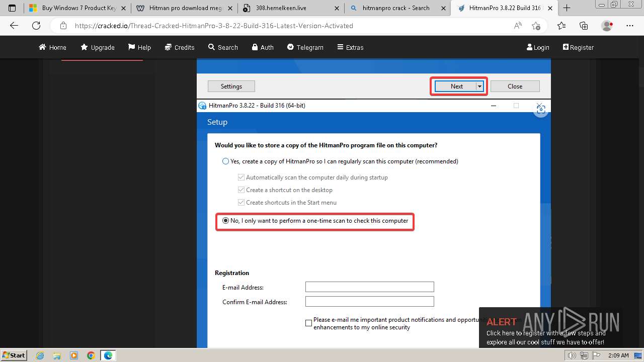Click the Close button beside Next
Viewport: 644px width, 362px height.
[x=515, y=86]
